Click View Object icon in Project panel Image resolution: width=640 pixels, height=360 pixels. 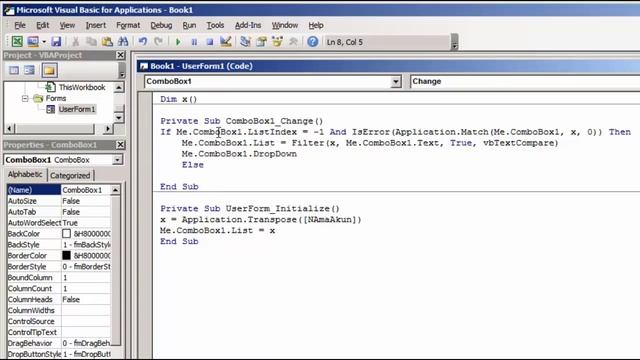(x=29, y=70)
